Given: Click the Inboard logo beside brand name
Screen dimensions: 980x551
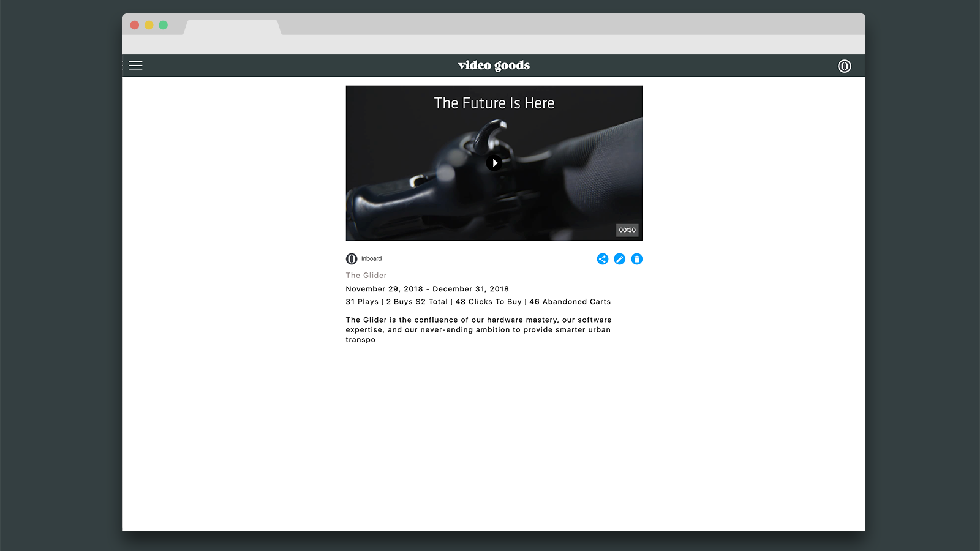Looking at the screenshot, I should [x=352, y=258].
